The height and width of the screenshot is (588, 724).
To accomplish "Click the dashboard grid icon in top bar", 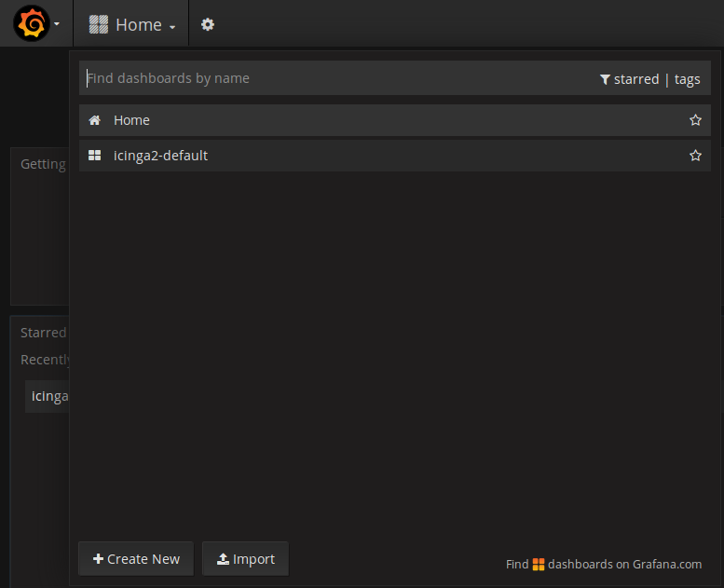I will click(98, 25).
